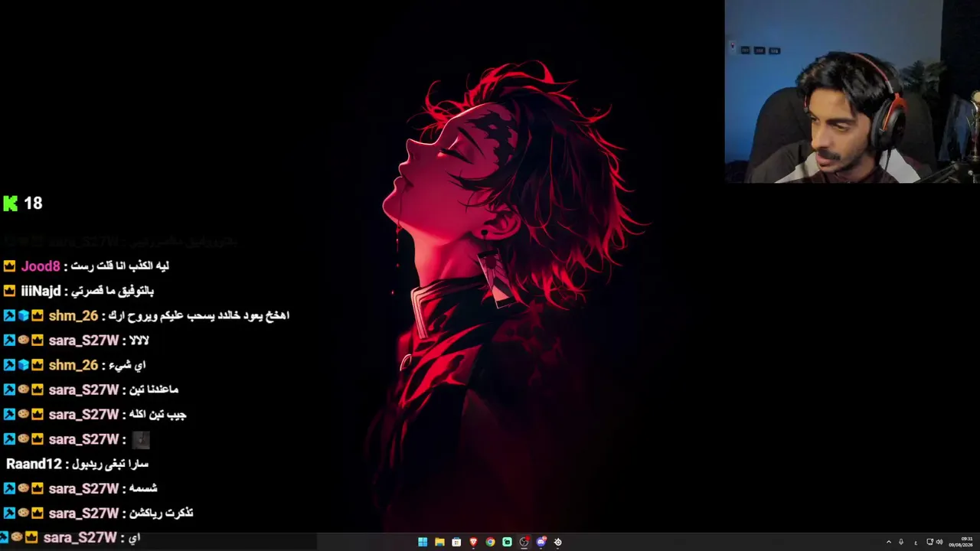Open the volume control in the tray
This screenshot has height=551, width=980.
[939, 542]
